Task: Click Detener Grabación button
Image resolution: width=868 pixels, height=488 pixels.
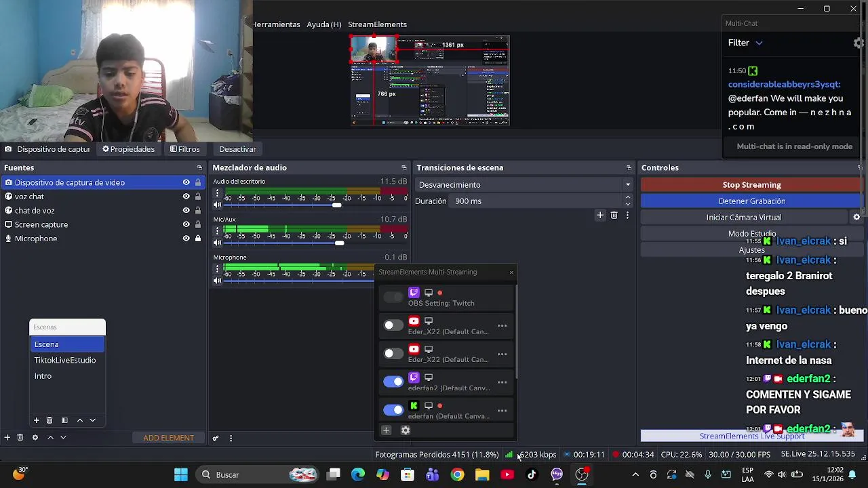Action: pos(751,201)
